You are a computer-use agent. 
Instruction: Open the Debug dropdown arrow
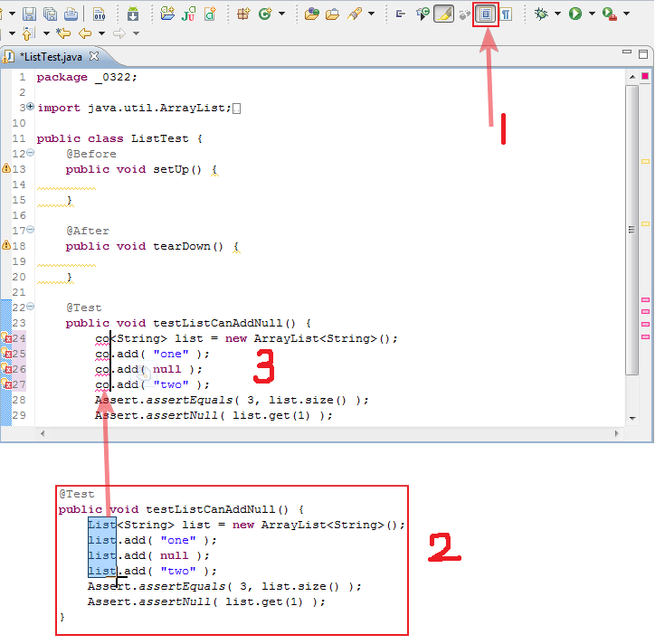coord(557,14)
